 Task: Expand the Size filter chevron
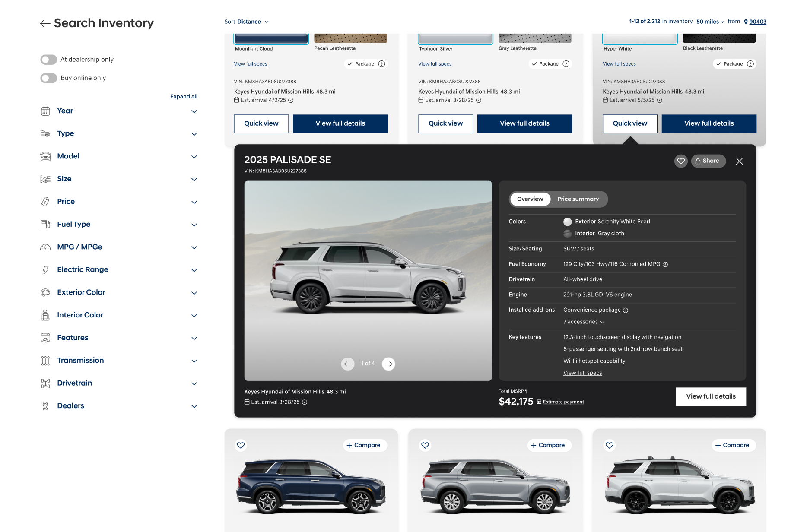point(194,180)
